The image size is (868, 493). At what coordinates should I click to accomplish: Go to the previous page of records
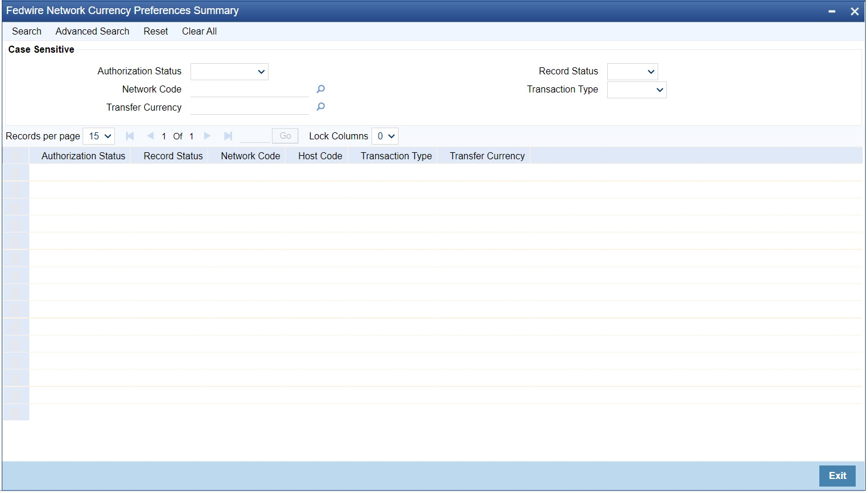pos(150,136)
